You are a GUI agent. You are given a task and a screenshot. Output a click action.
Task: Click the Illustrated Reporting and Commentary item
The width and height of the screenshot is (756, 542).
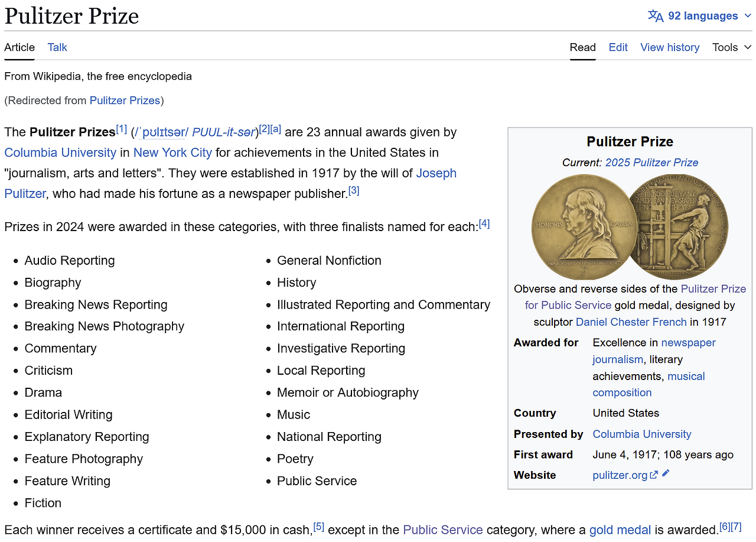coord(384,304)
